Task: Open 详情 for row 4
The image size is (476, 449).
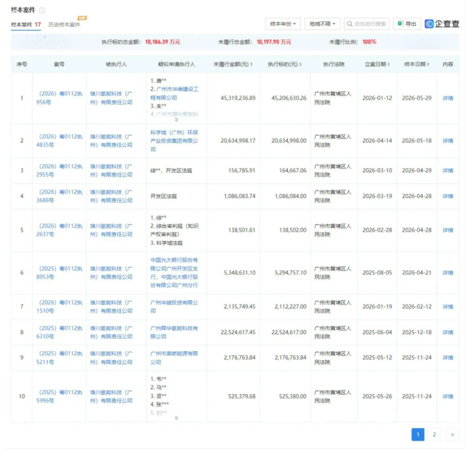Action: pyautogui.click(x=448, y=196)
